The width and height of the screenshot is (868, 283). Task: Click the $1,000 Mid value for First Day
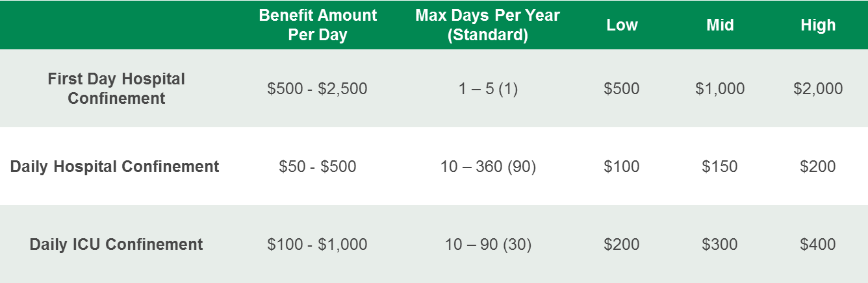point(720,88)
